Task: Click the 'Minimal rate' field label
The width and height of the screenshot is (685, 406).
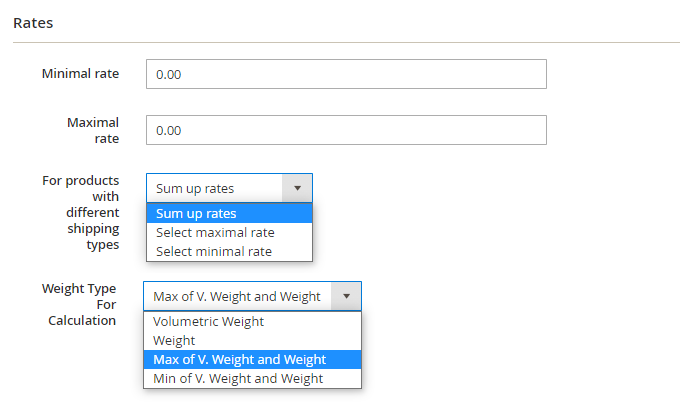Action: pos(80,74)
